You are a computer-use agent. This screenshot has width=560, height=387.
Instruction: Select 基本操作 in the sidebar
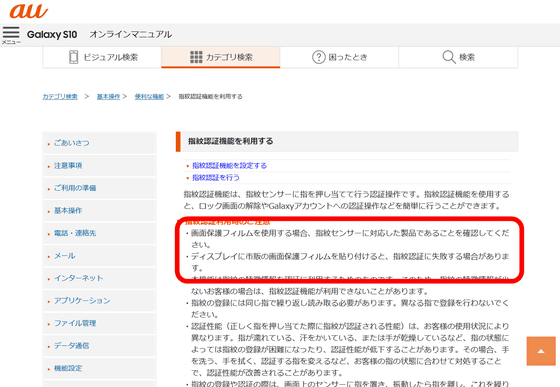[x=100, y=210]
